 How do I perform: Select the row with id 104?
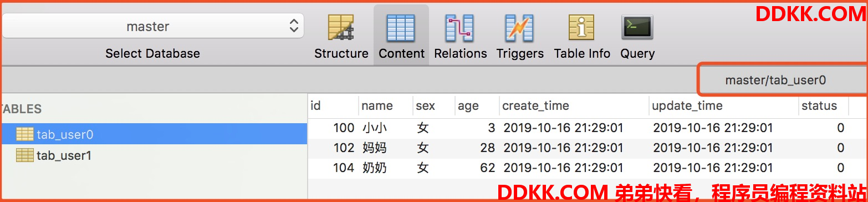(588, 168)
